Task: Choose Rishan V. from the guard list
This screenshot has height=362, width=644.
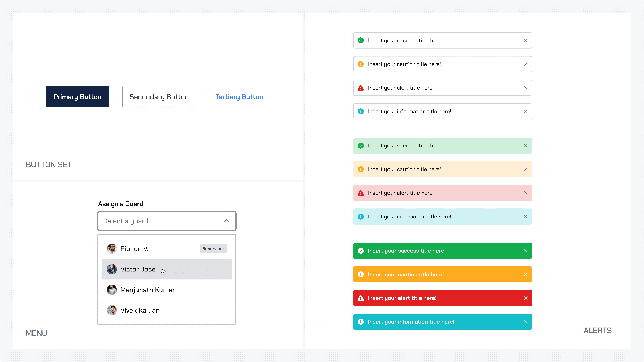Action: (x=167, y=249)
